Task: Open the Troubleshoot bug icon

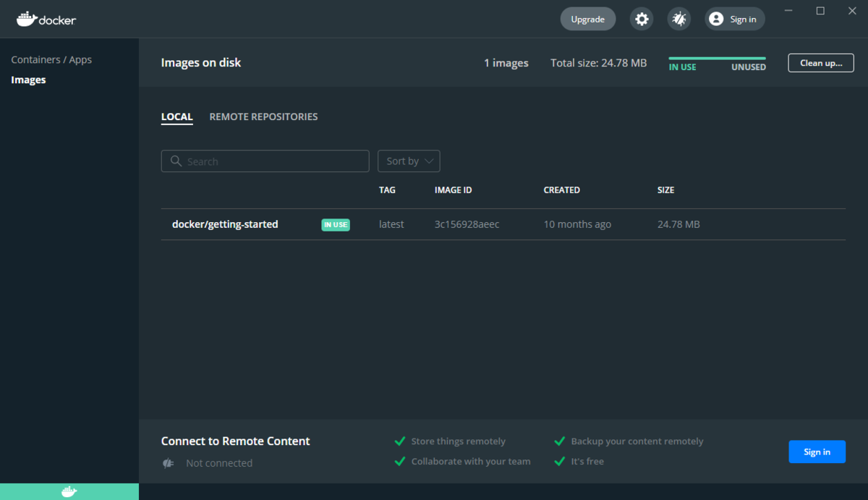Action: [678, 19]
